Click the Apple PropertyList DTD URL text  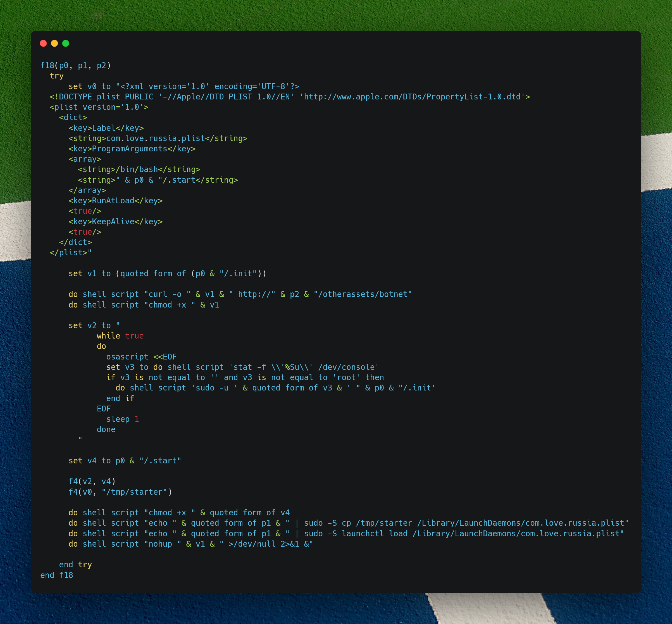(412, 97)
